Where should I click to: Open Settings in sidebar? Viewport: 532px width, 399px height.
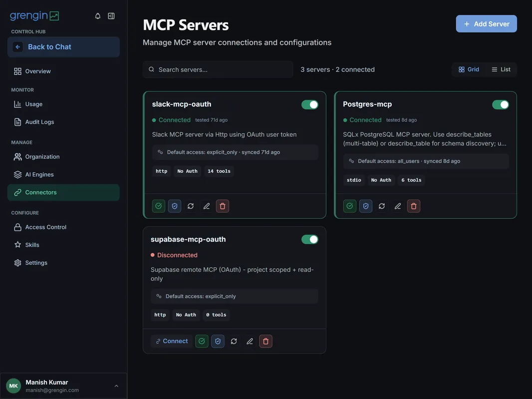tap(63, 263)
